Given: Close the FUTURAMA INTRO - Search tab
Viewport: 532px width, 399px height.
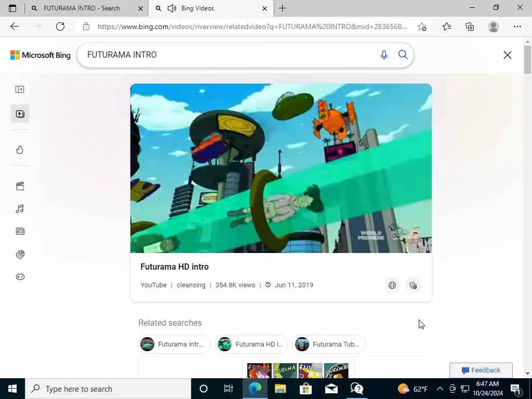Looking at the screenshot, I should point(140,9).
